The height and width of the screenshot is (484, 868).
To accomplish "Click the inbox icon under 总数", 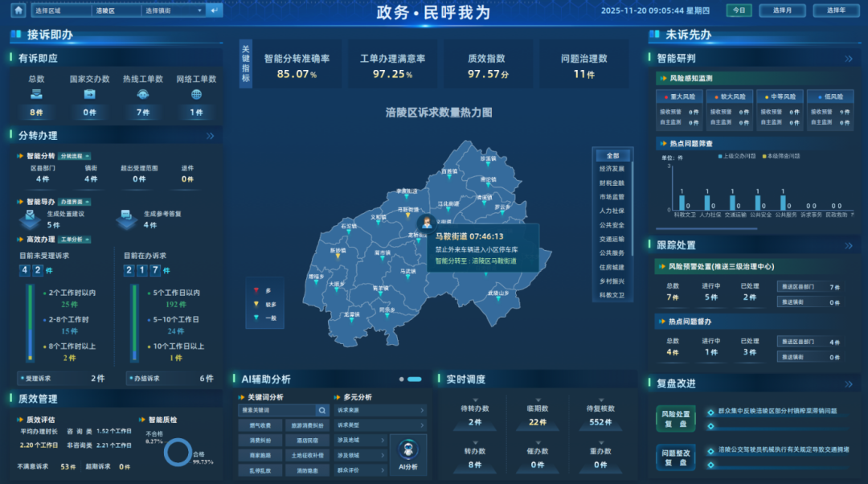I will [36, 95].
